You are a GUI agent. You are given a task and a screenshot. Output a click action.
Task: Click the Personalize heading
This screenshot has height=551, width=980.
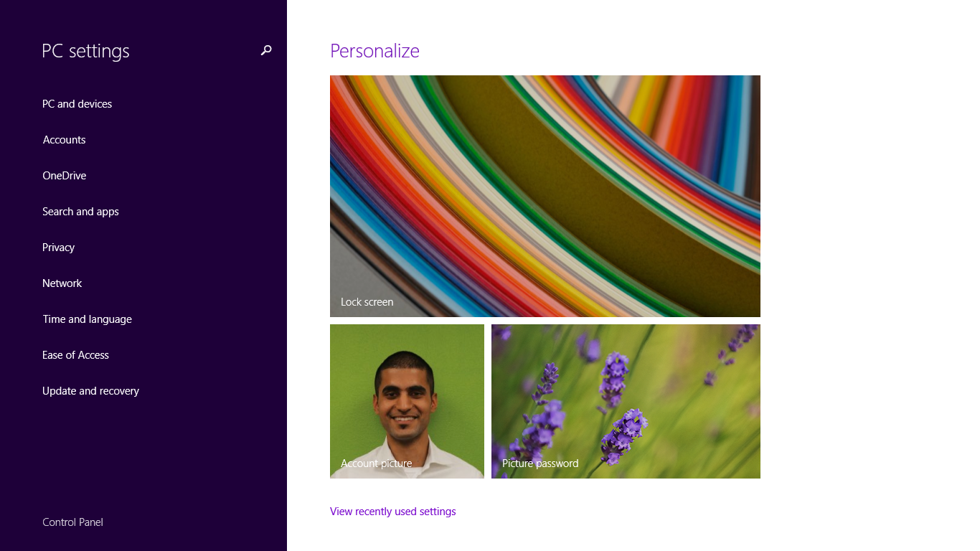coord(374,51)
